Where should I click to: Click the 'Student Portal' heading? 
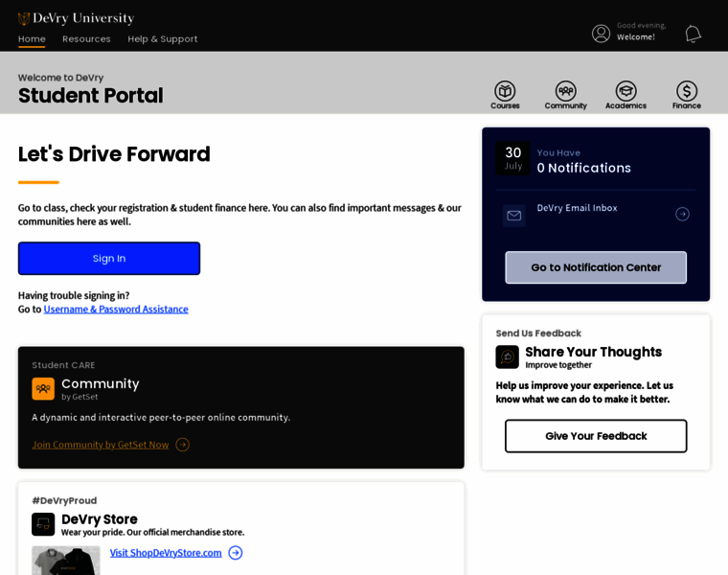coord(91,96)
